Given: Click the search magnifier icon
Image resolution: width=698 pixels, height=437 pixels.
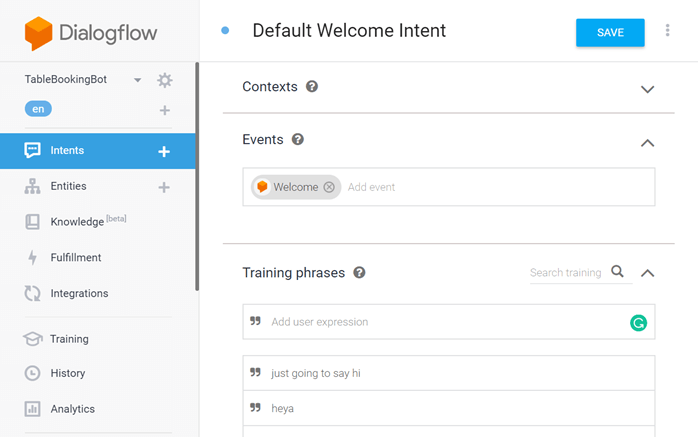Looking at the screenshot, I should (x=617, y=271).
